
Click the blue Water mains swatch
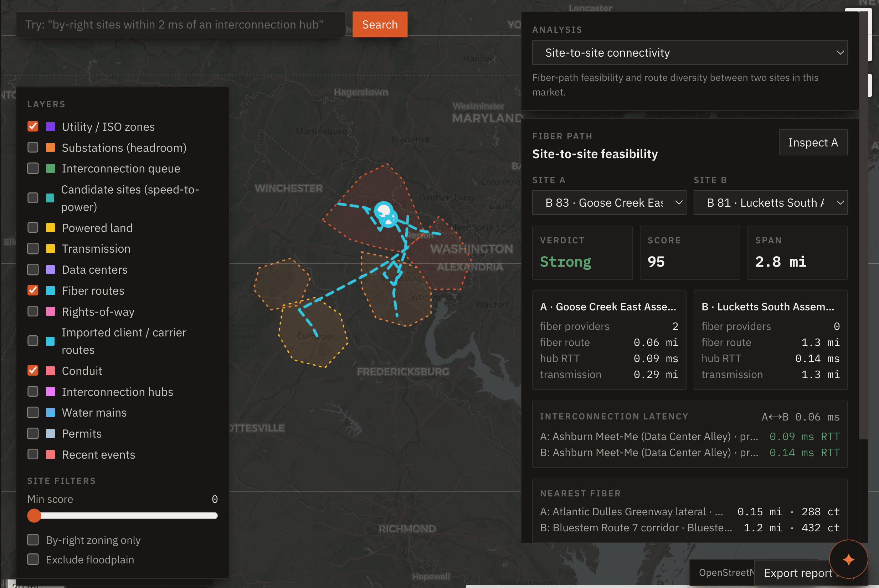pos(50,413)
